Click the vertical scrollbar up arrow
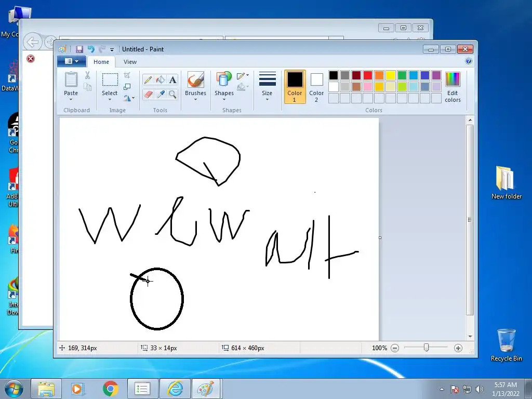This screenshot has height=399, width=532. click(470, 120)
